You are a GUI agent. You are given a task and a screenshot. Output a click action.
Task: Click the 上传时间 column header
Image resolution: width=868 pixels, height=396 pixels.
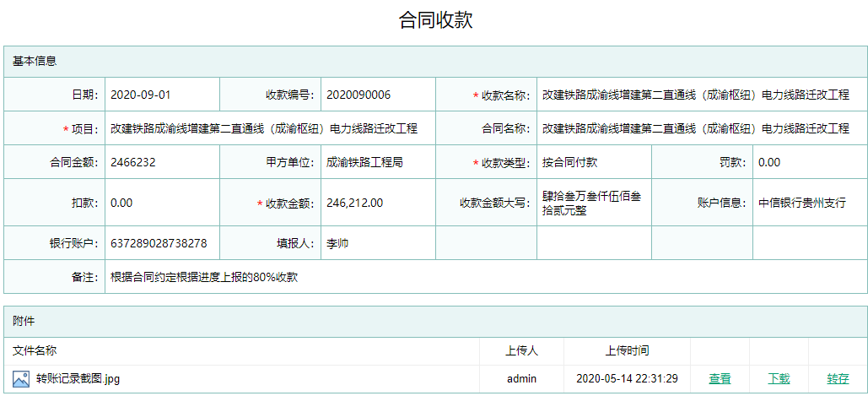tap(627, 350)
